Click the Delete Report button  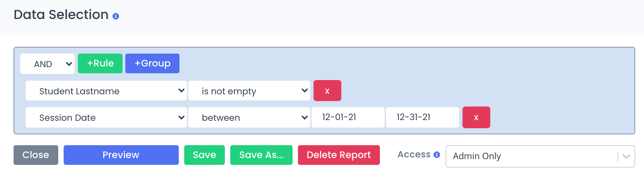(x=339, y=155)
